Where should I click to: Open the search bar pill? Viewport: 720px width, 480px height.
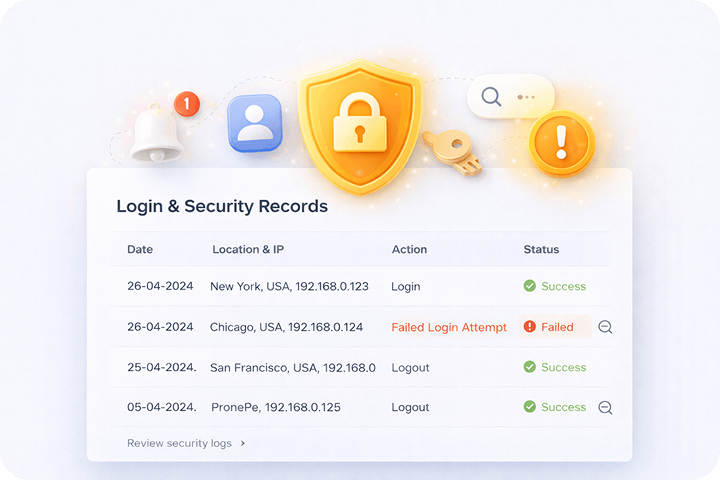[510, 97]
